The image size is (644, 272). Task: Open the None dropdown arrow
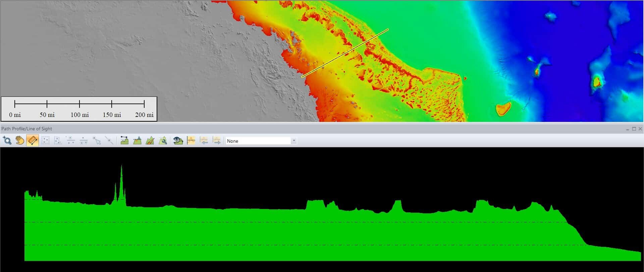pos(294,141)
